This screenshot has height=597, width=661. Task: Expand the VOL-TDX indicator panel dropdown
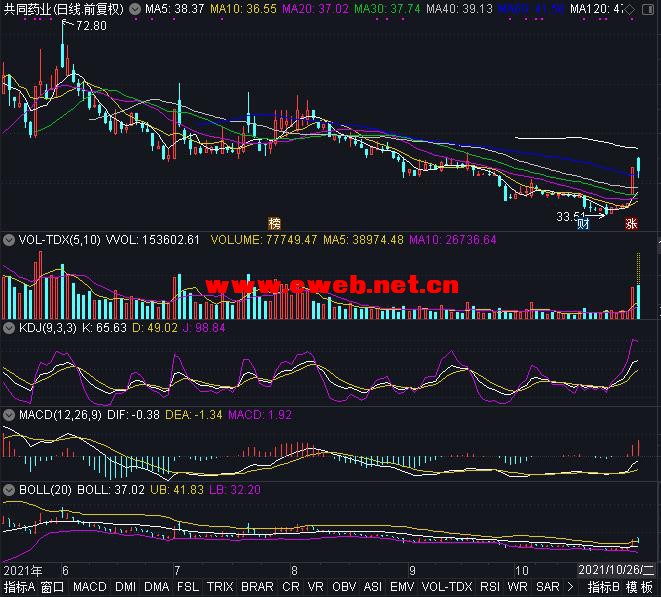[10, 240]
